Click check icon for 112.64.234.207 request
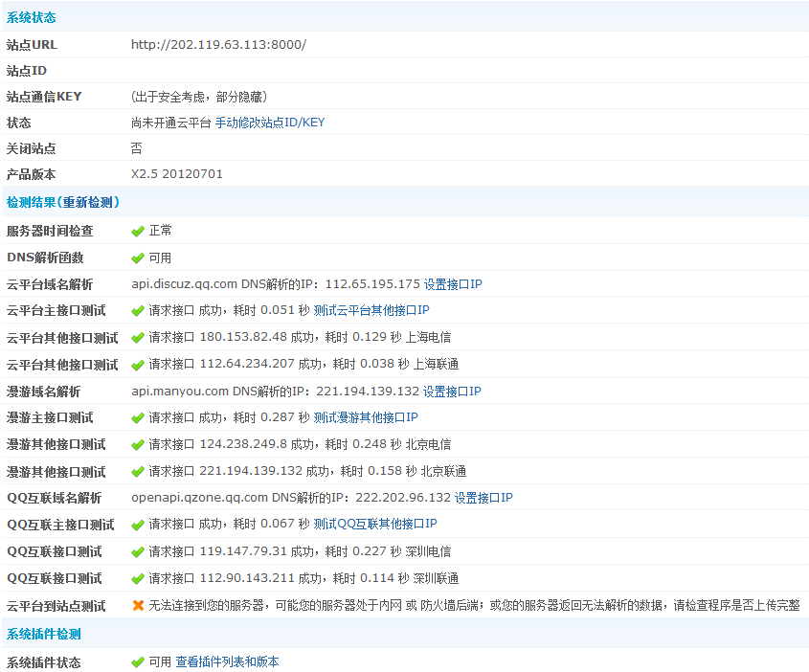The height and width of the screenshot is (672, 809). click(138, 365)
